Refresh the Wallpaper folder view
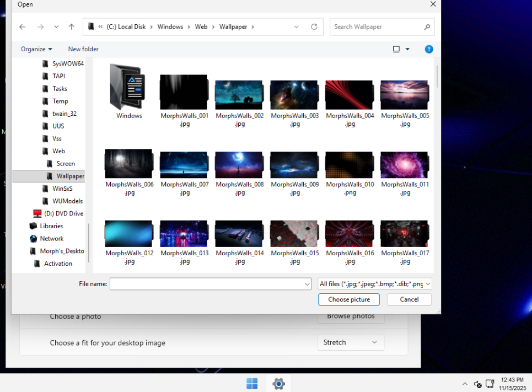The height and width of the screenshot is (392, 532). [x=314, y=27]
